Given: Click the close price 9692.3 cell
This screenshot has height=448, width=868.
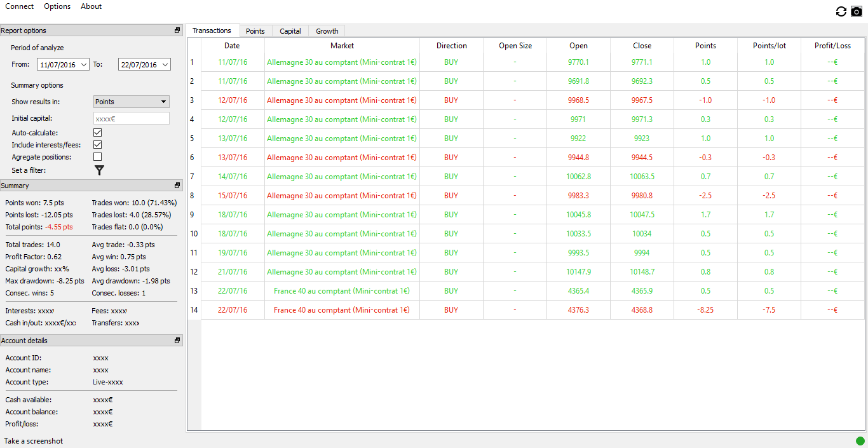Looking at the screenshot, I should [642, 81].
